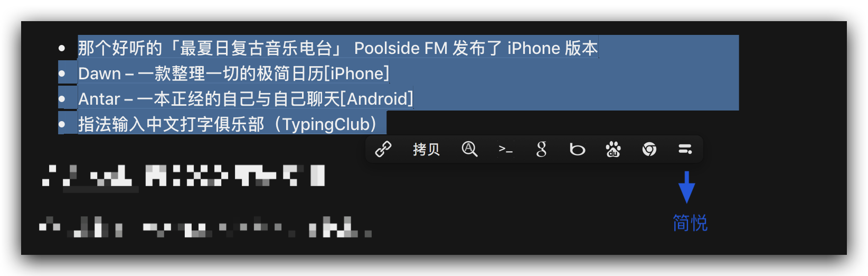This screenshot has width=868, height=276.
Task: Search selection with the Baidu paw icon
Action: click(613, 150)
